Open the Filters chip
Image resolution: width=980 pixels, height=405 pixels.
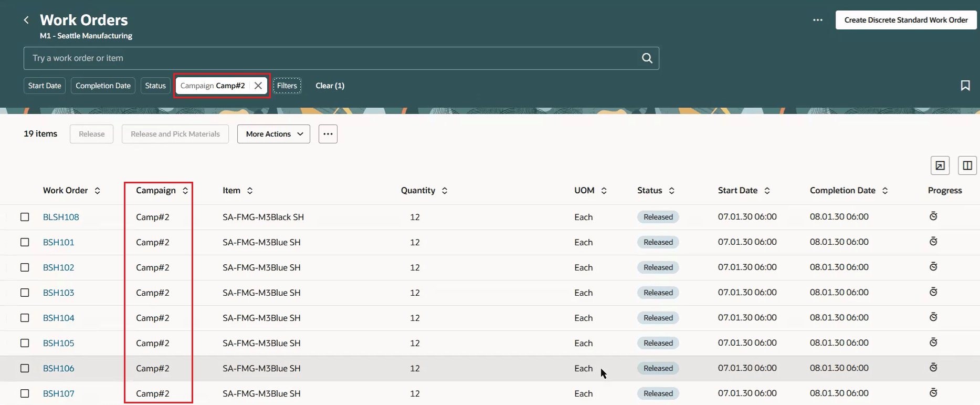287,86
